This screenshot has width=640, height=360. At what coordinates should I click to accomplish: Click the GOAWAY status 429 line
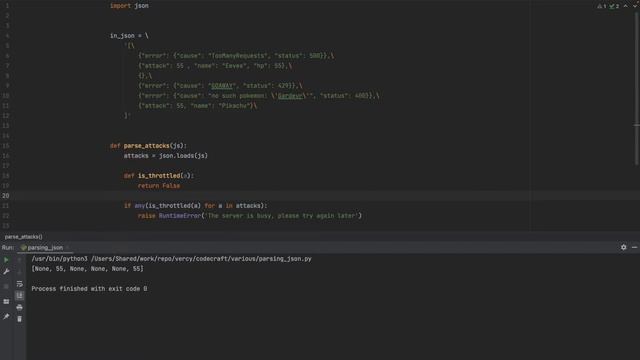[220, 86]
